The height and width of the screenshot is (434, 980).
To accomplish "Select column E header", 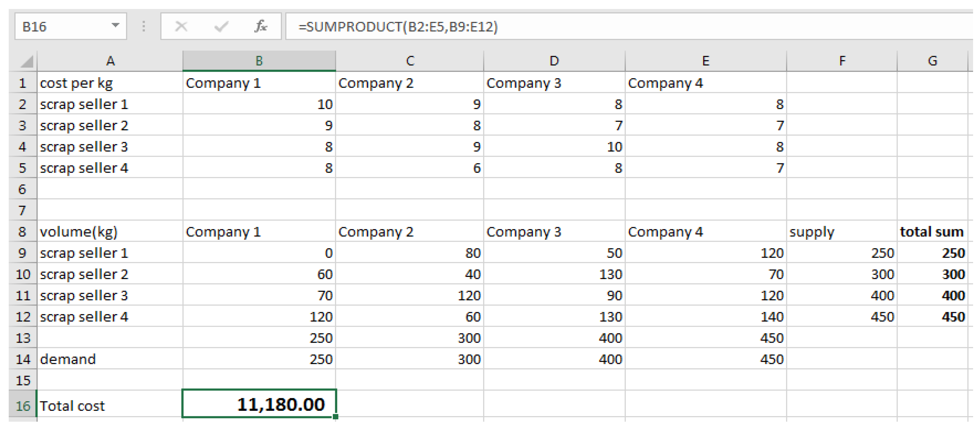I will point(705,61).
